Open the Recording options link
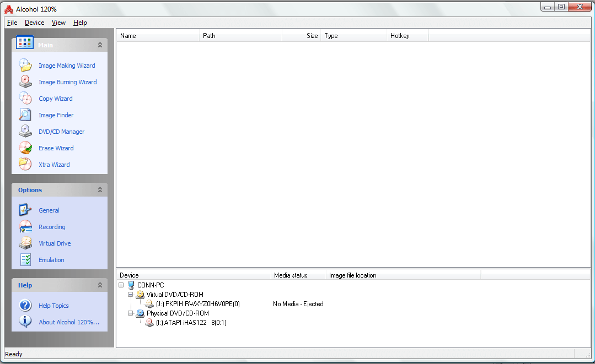The width and height of the screenshot is (595, 364). [52, 227]
